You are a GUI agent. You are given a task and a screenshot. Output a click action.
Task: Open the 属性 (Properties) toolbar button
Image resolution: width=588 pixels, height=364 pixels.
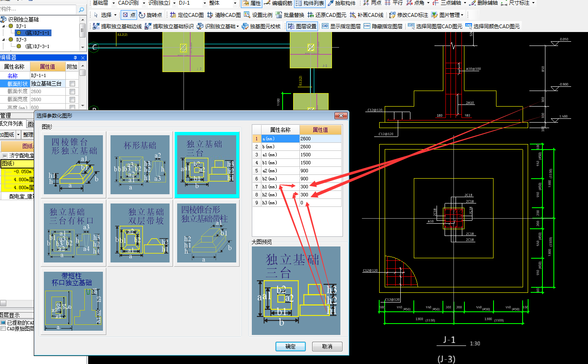pyautogui.click(x=251, y=3)
